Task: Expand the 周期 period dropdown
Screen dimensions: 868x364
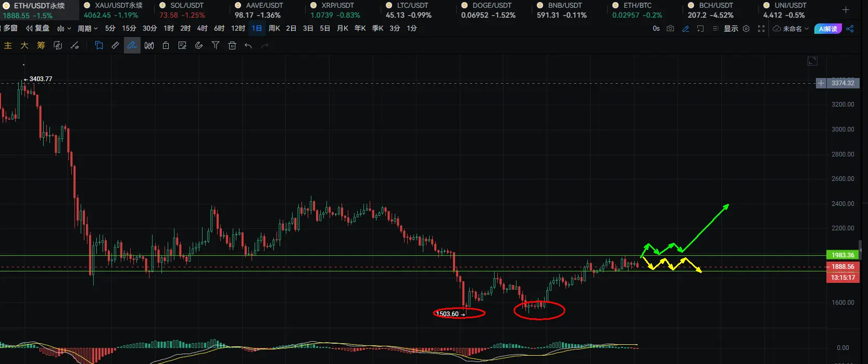Action: 87,29
